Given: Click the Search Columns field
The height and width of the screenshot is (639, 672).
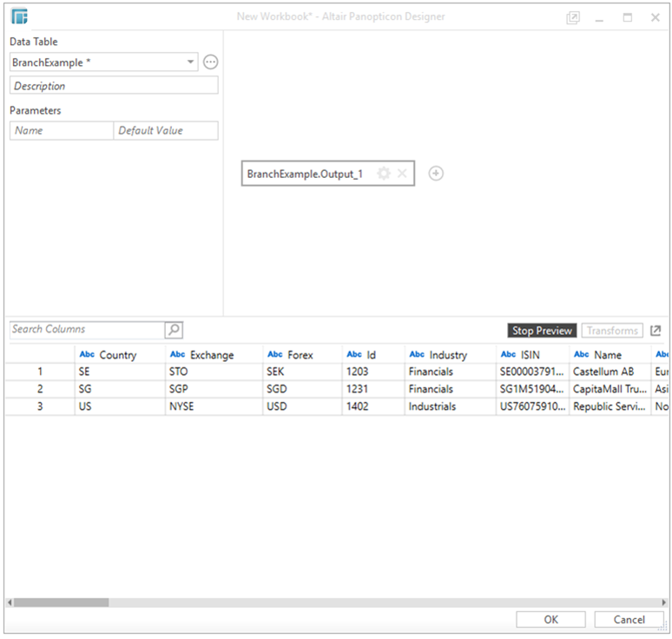Looking at the screenshot, I should (87, 330).
